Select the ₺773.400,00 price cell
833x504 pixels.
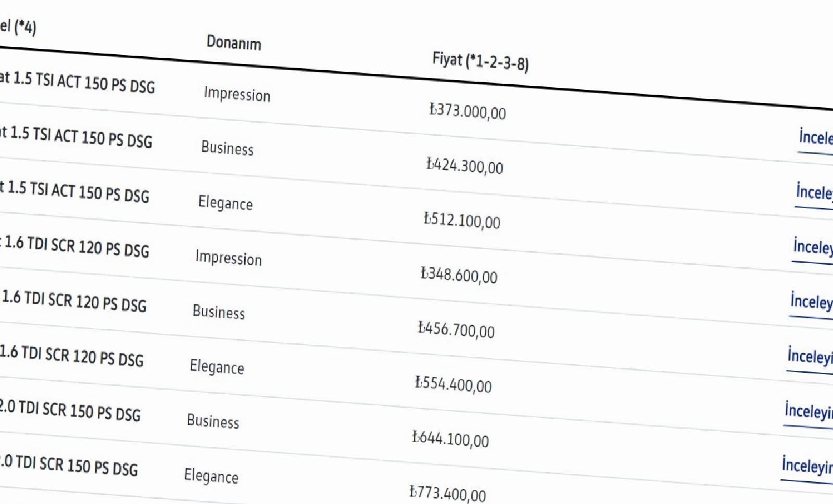448,493
